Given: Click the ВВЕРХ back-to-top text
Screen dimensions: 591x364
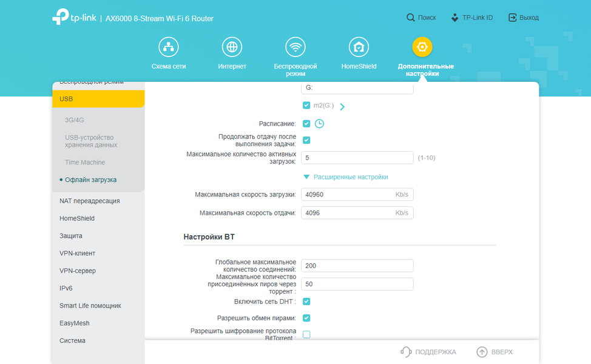Looking at the screenshot, I should (x=502, y=352).
